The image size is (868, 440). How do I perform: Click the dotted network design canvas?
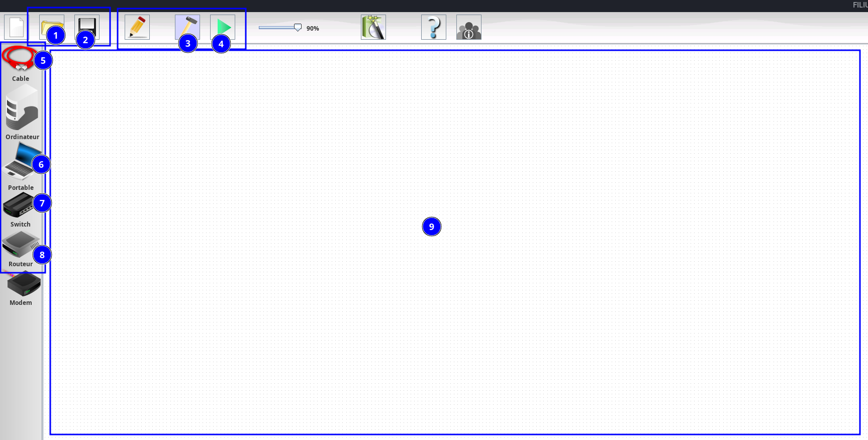click(455, 242)
